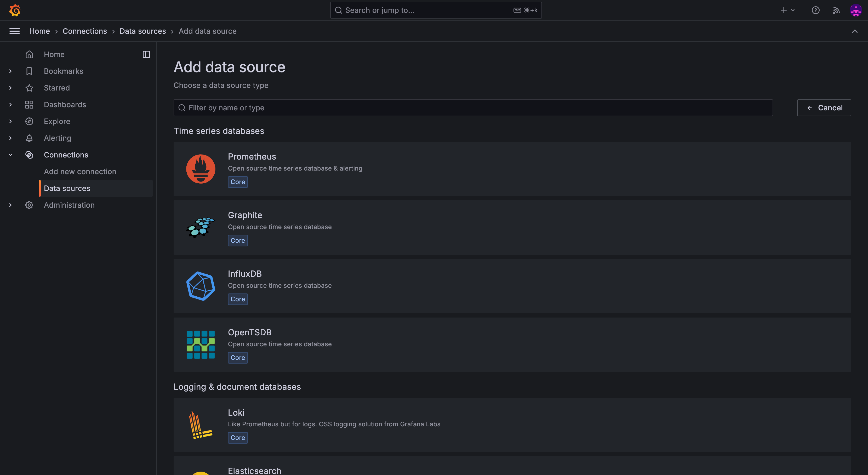The width and height of the screenshot is (868, 475).
Task: Click the Search or jump to box
Action: [x=436, y=10]
